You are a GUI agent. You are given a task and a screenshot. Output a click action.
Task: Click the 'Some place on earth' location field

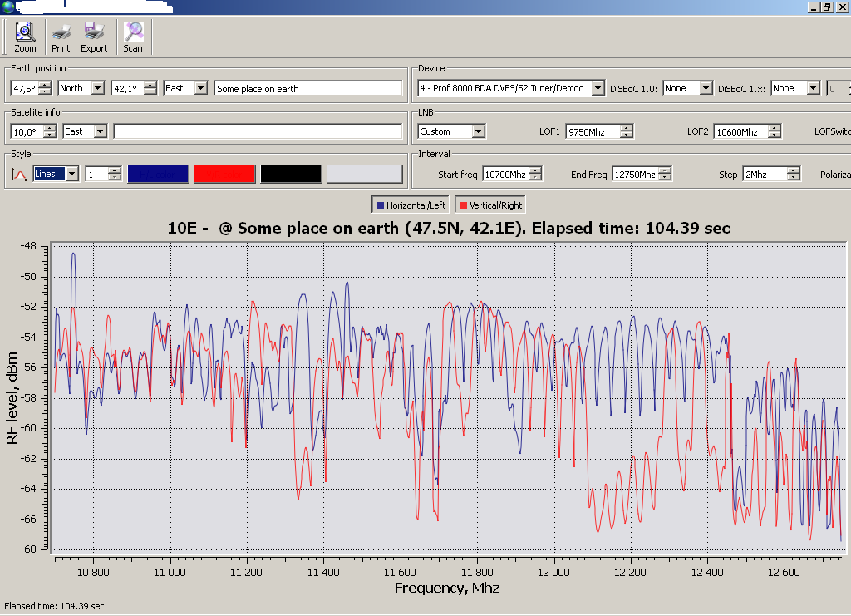click(308, 88)
